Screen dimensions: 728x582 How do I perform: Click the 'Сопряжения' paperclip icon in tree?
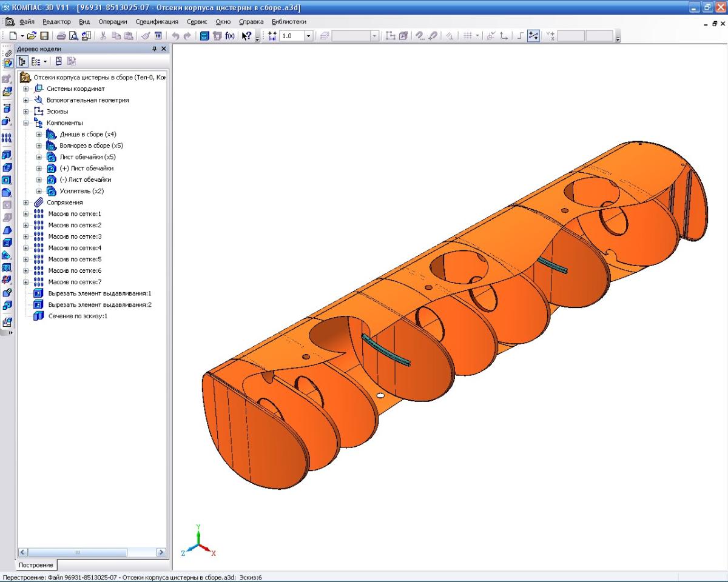tap(39, 202)
